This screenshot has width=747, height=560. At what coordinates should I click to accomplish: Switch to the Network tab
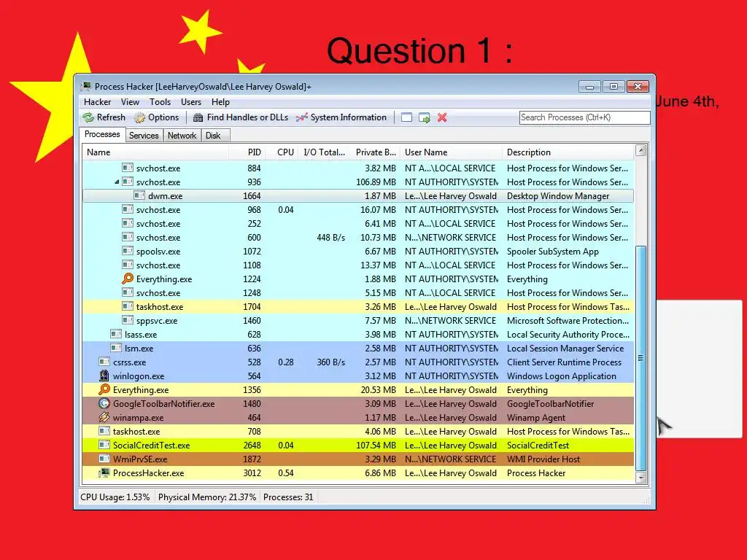pyautogui.click(x=182, y=135)
